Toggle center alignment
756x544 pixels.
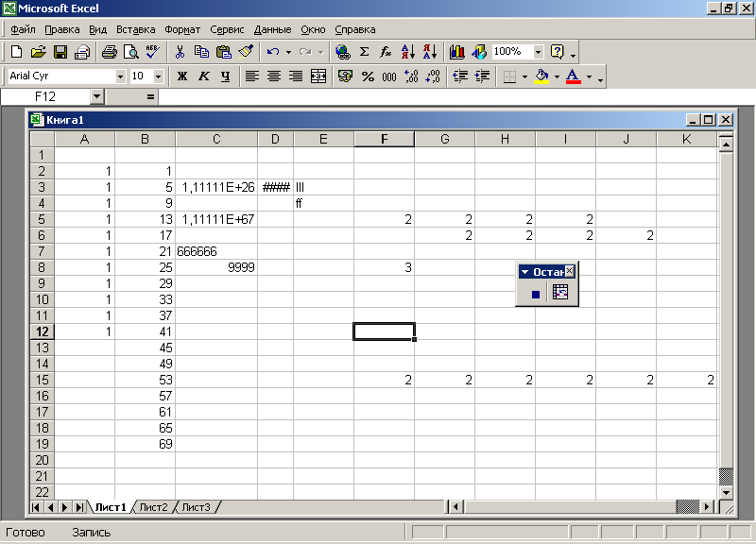coord(274,76)
